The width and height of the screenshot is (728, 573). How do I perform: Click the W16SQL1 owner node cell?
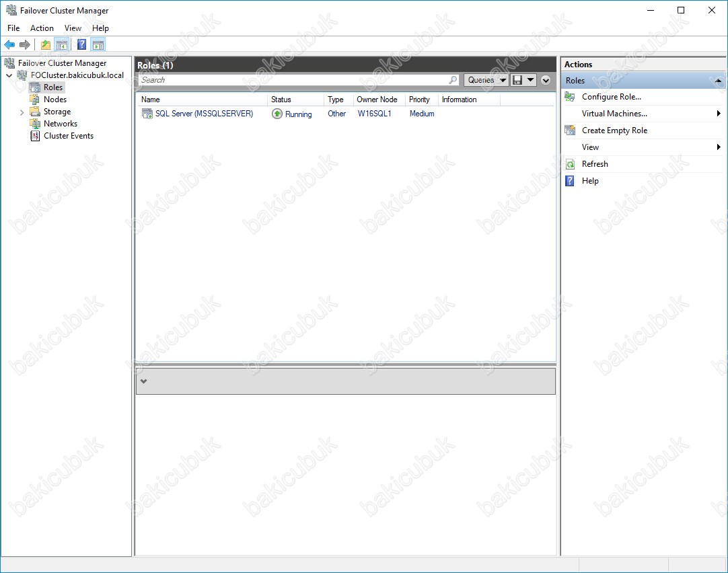click(x=374, y=114)
